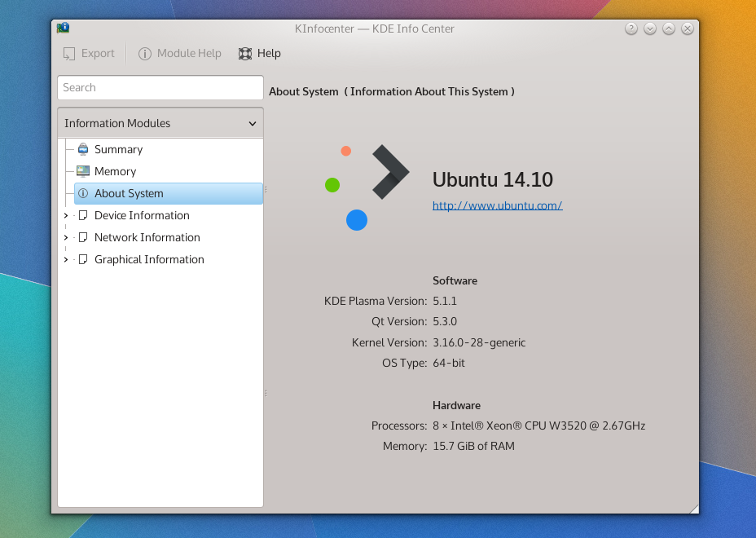756x538 pixels.
Task: Open Graphical Information category
Action: point(149,259)
